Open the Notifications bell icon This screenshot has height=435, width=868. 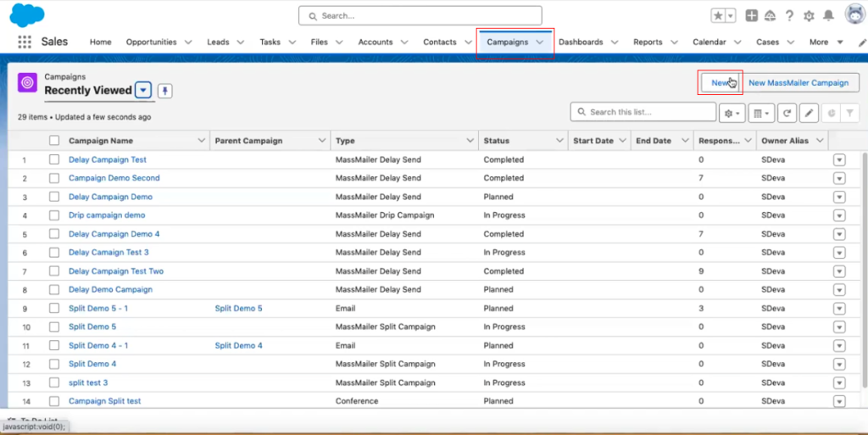click(828, 16)
